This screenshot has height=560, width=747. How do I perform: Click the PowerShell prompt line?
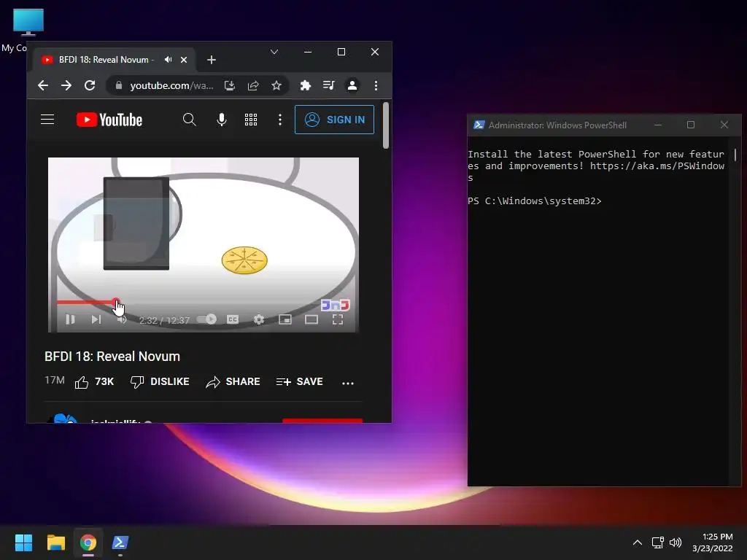pyautogui.click(x=535, y=201)
